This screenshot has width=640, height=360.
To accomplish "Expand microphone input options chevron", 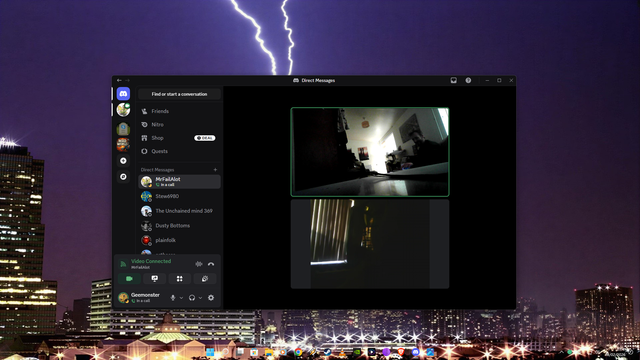I will point(181,298).
